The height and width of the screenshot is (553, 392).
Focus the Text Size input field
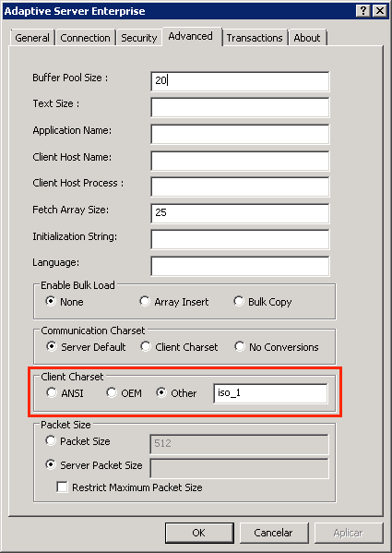pos(240,107)
